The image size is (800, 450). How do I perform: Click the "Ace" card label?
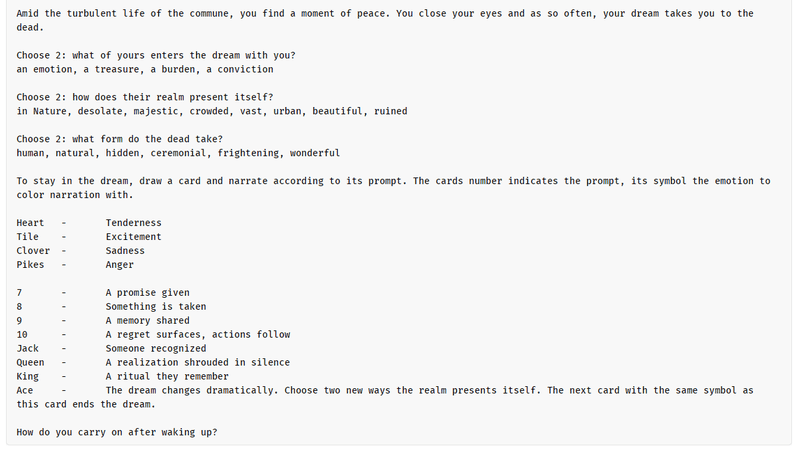[x=25, y=391]
